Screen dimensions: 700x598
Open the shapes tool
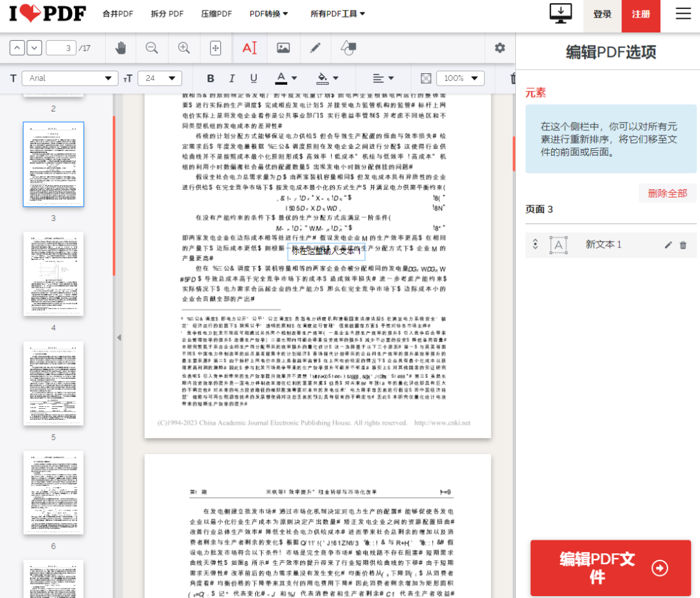348,47
